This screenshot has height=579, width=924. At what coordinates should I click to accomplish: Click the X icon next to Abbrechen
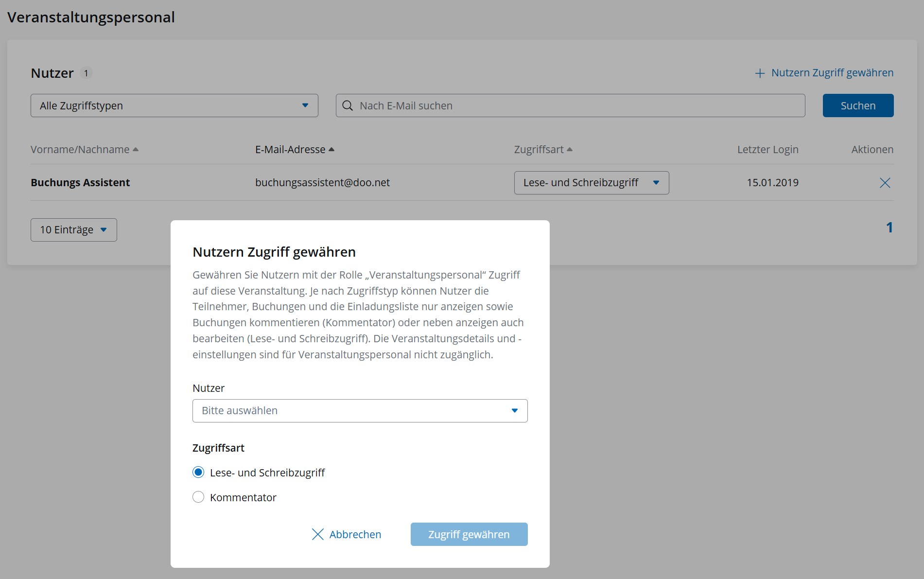tap(317, 534)
